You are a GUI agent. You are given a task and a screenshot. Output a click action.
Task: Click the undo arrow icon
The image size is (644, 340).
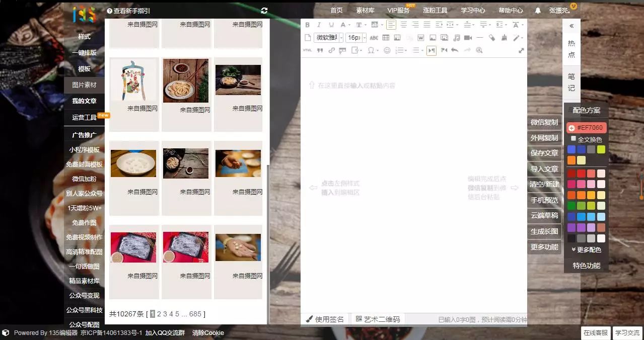tap(455, 50)
